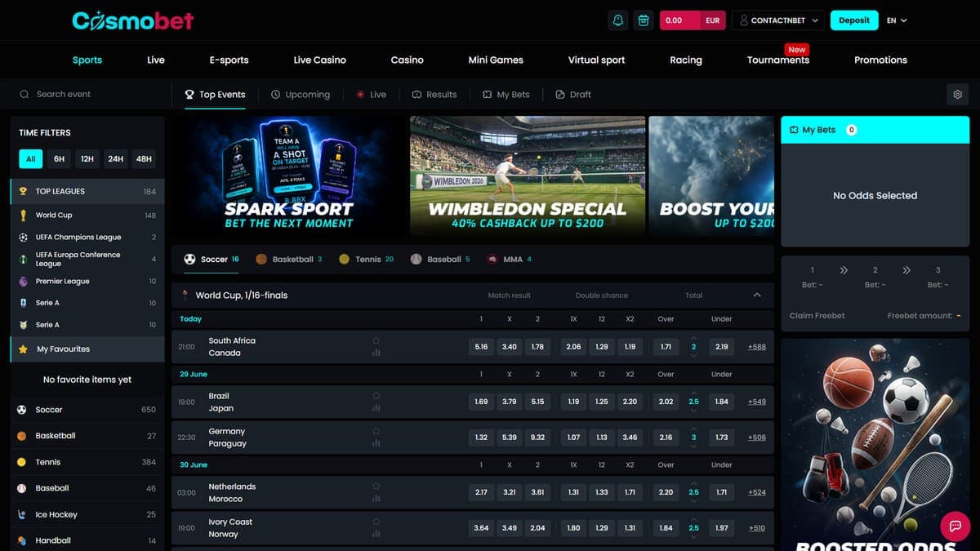Decrease total line for Brazil vs Japan
Image resolution: width=980 pixels, height=551 pixels.
click(x=693, y=411)
